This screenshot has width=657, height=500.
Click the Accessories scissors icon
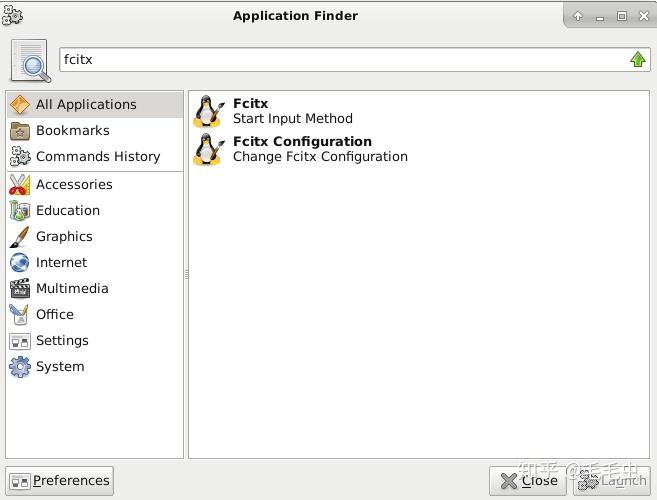click(20, 185)
